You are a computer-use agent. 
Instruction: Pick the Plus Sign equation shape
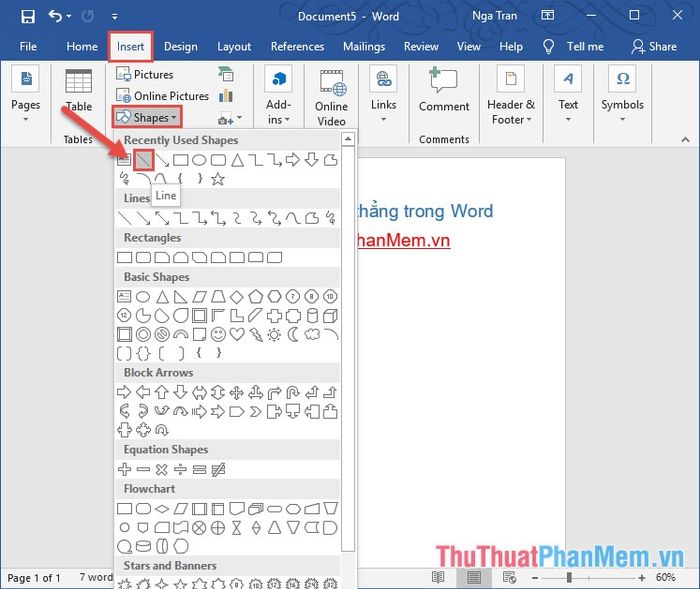click(x=125, y=469)
